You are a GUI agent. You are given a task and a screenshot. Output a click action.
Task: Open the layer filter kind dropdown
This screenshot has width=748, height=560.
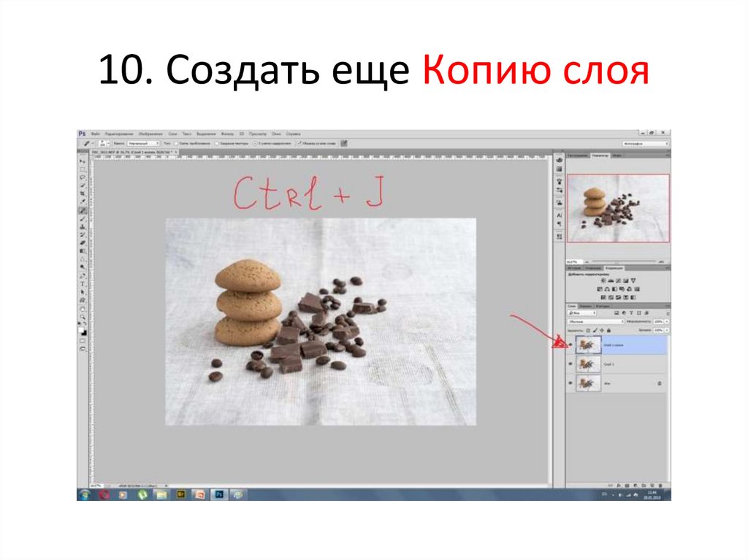(x=582, y=313)
